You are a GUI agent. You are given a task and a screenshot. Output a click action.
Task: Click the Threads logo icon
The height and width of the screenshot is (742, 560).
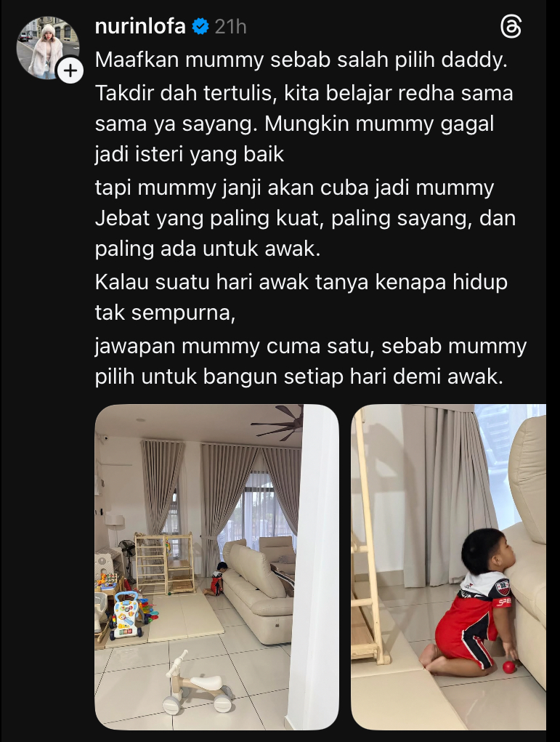coord(511,26)
